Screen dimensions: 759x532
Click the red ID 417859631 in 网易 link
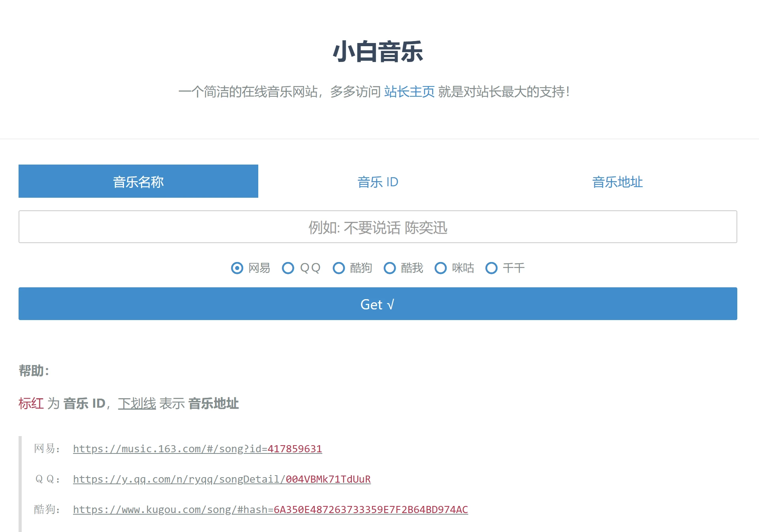click(x=294, y=449)
